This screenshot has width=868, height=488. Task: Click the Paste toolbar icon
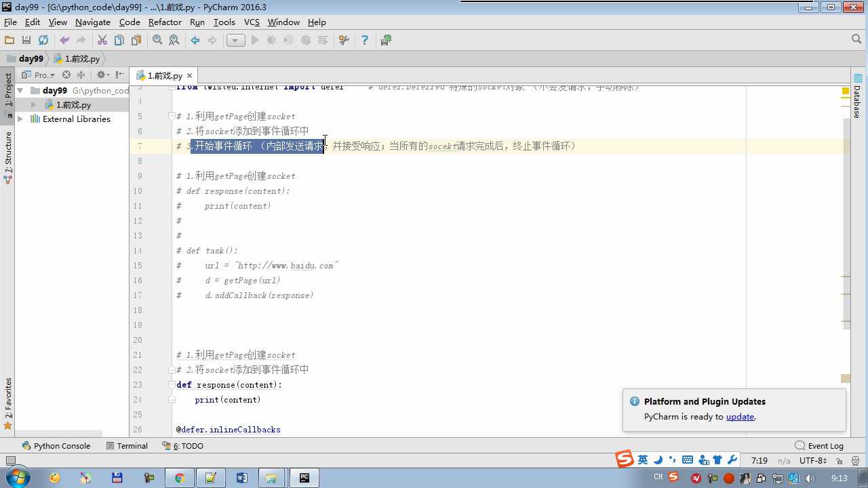(x=136, y=41)
